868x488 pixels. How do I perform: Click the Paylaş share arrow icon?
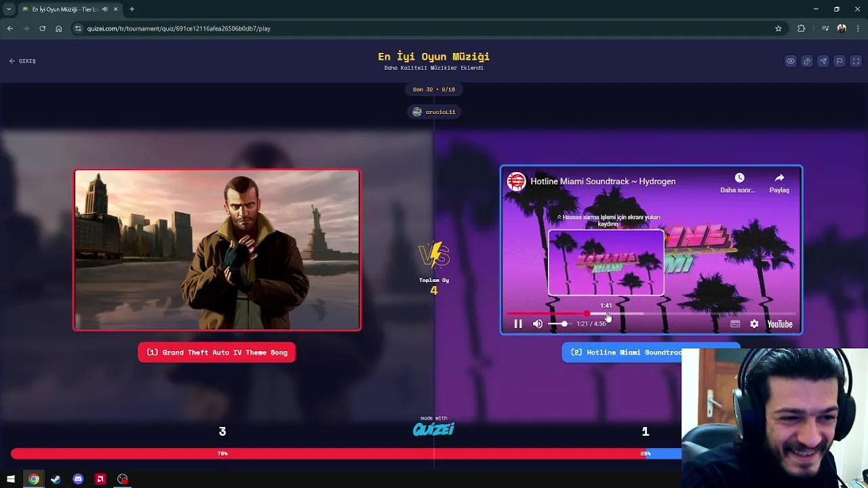pos(779,178)
